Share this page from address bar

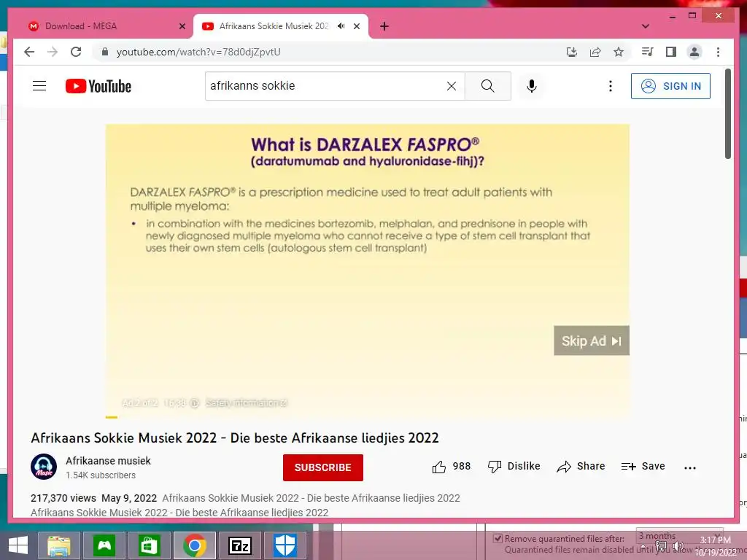click(595, 52)
